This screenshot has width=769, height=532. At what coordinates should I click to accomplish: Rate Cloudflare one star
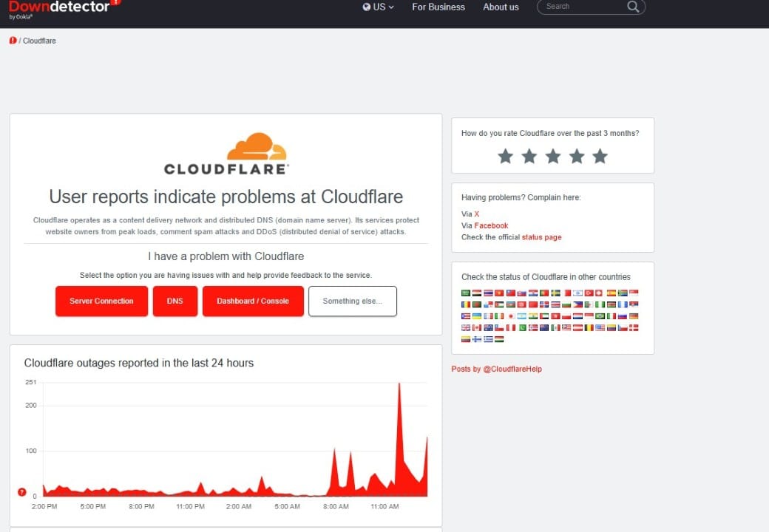pyautogui.click(x=505, y=157)
